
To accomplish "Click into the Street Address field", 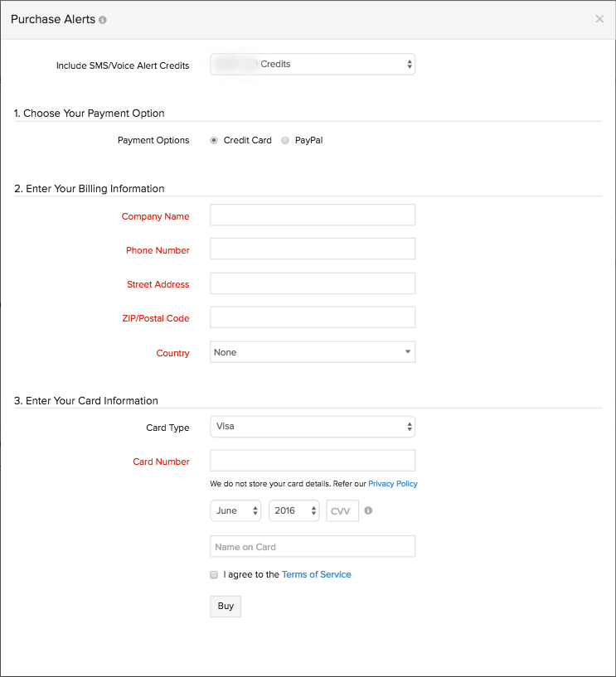I will pyautogui.click(x=313, y=283).
